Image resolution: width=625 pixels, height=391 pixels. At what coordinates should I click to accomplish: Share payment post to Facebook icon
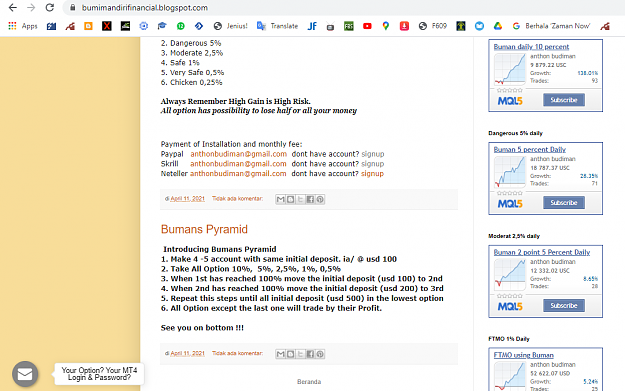click(x=310, y=199)
